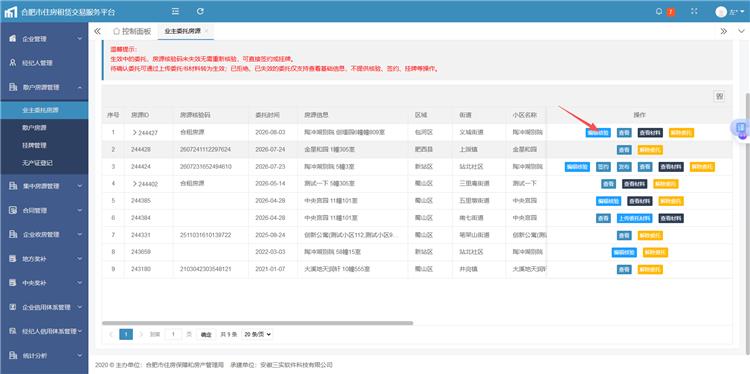Click the 地方奖补 sidebar icon
This screenshot has width=750, height=374.
click(x=13, y=259)
